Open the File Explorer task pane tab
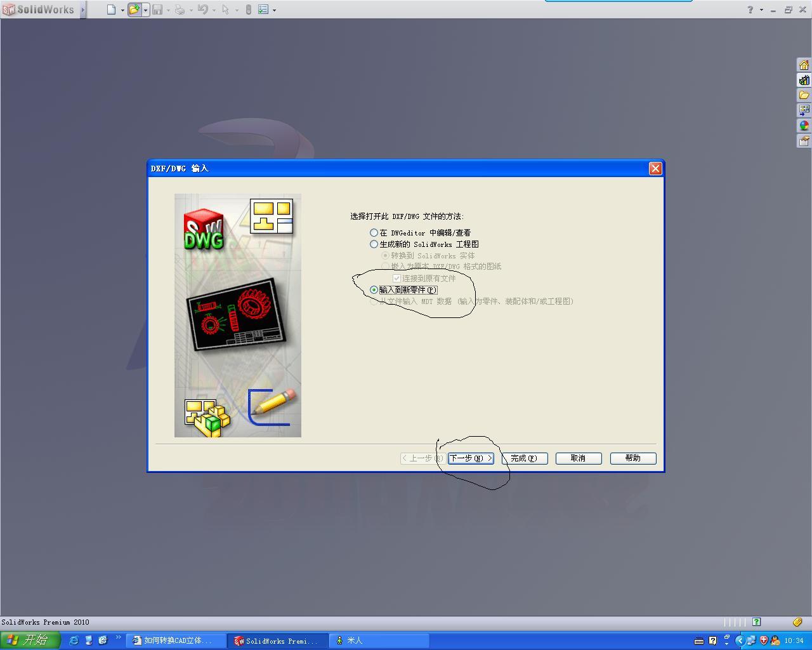The height and width of the screenshot is (650, 812). point(804,95)
